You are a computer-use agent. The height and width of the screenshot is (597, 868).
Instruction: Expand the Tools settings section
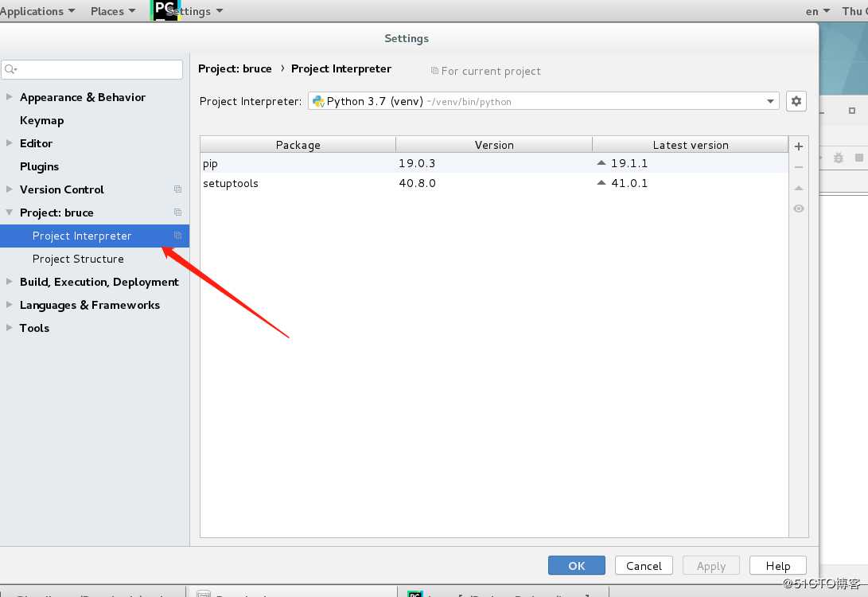tap(9, 328)
